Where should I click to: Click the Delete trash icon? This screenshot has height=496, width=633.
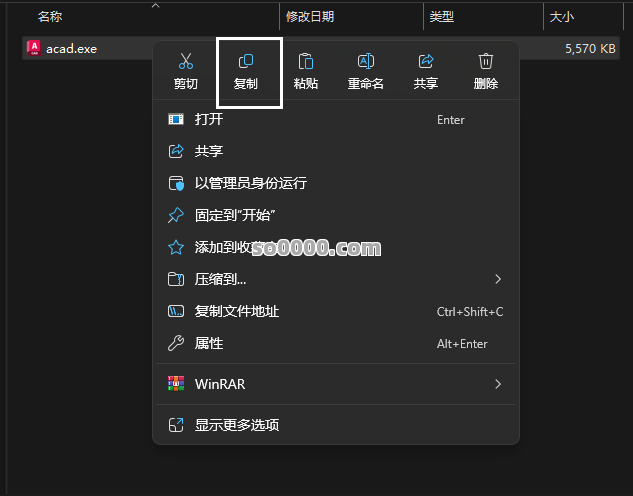(x=486, y=63)
